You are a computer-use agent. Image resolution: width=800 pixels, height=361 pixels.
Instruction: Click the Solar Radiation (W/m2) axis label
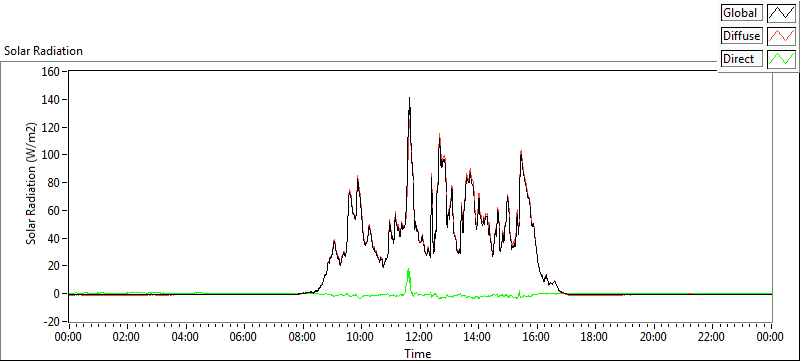click(x=32, y=183)
